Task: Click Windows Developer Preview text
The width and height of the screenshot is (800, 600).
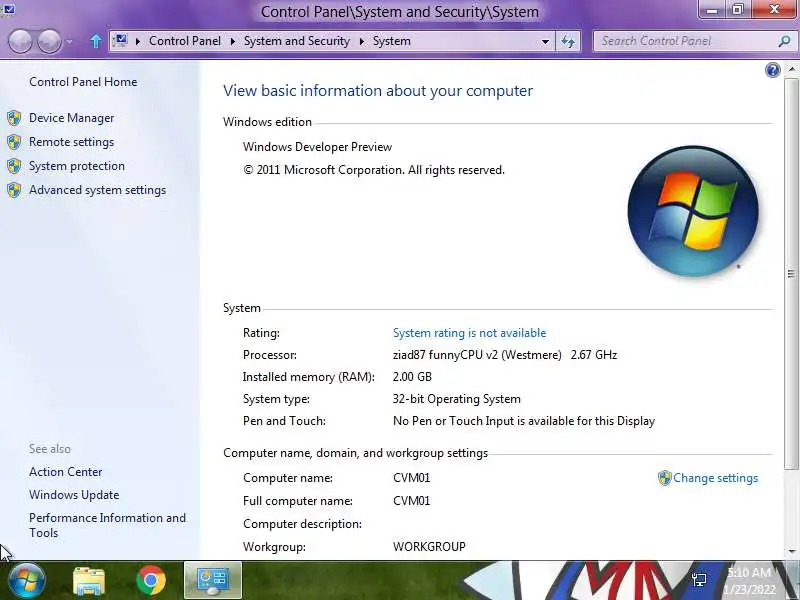Action: point(317,147)
